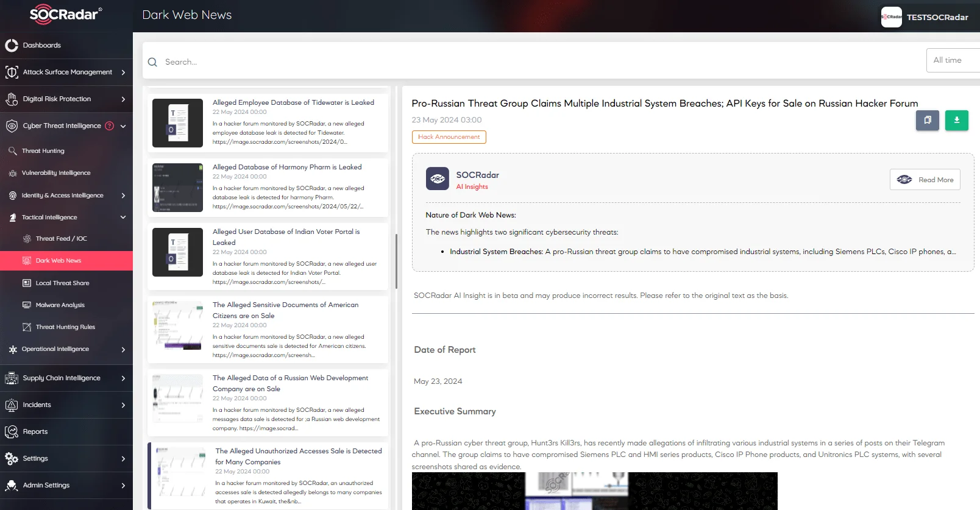Open Dark Web News menu item
The image size is (980, 510).
[x=66, y=261]
